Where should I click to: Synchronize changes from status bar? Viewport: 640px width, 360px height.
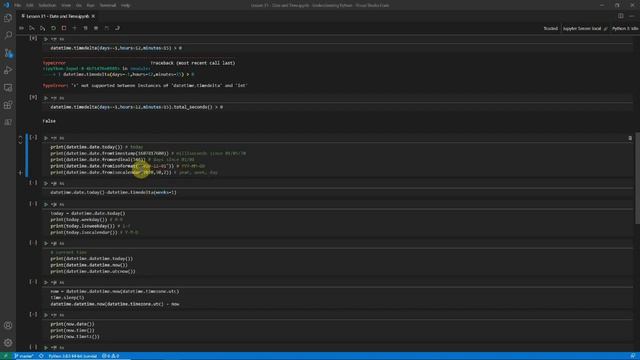tap(41, 356)
